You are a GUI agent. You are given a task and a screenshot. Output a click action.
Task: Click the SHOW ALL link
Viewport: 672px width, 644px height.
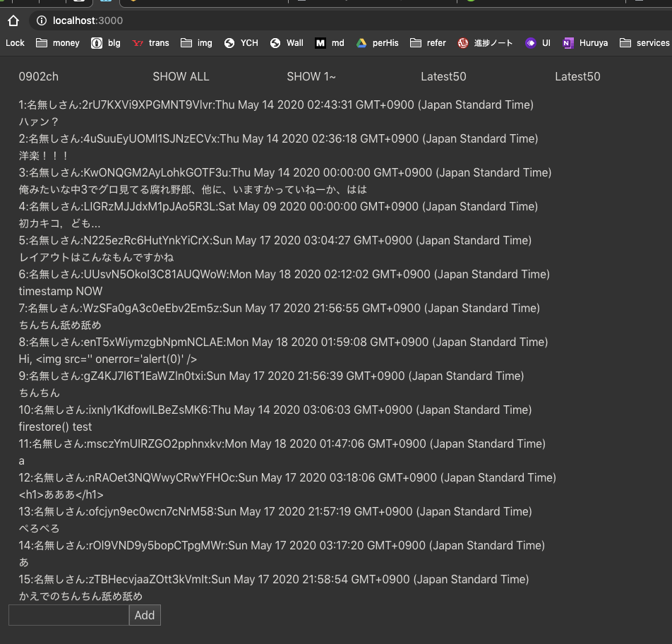coord(181,76)
